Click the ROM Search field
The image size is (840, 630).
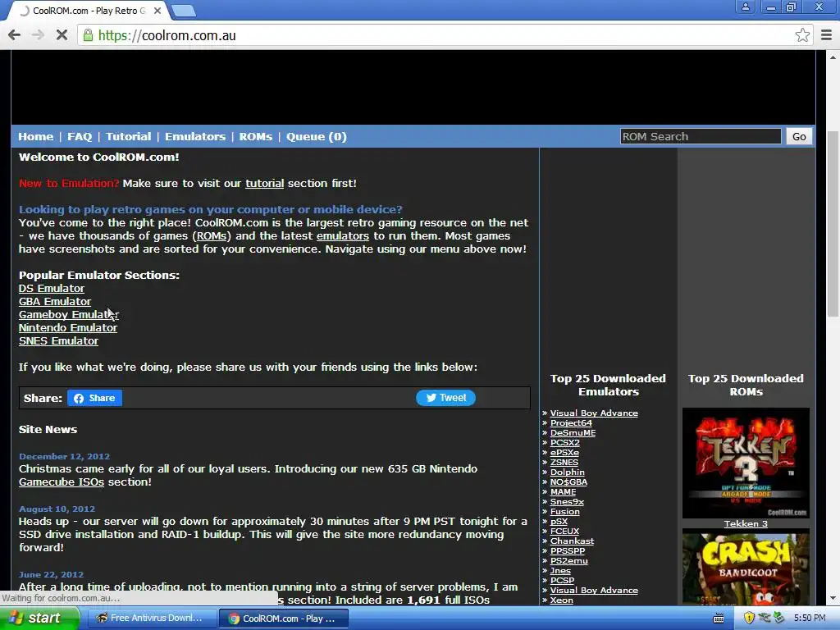(x=701, y=137)
